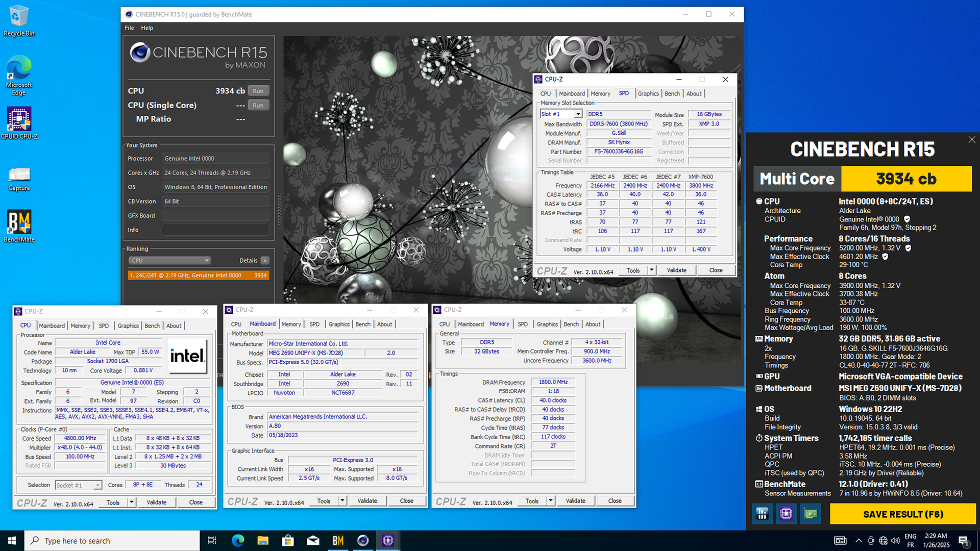Expand the Tools arrow in CPU-Z Memory window
Viewport: 980px width, 551px height.
pos(551,501)
